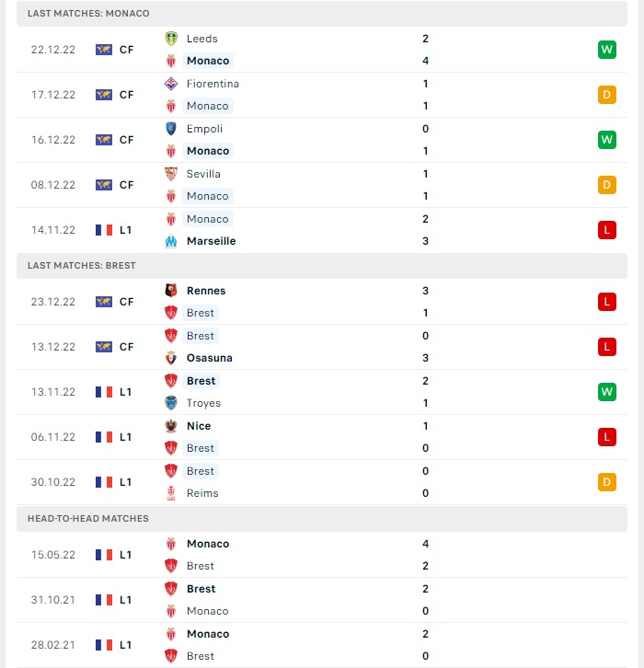This screenshot has height=668, width=644.
Task: Click the Reims club crest icon
Action: (x=171, y=493)
